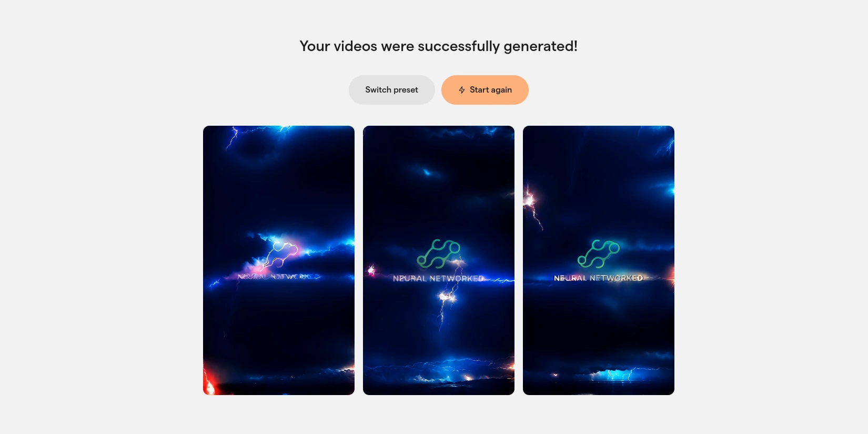Click the lightning streak atop the first video
The height and width of the screenshot is (434, 868).
click(233, 138)
